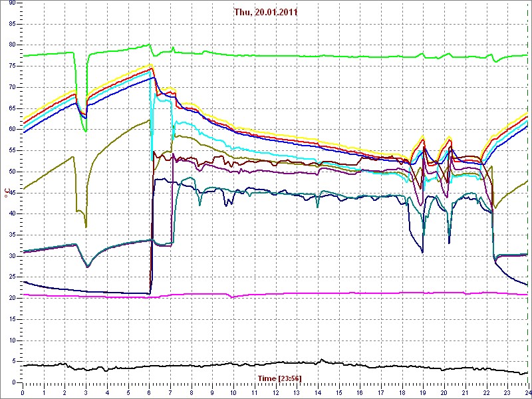This screenshot has height=399, width=532.
Task: Click the hour label 6 on the time axis
Action: click(149, 392)
